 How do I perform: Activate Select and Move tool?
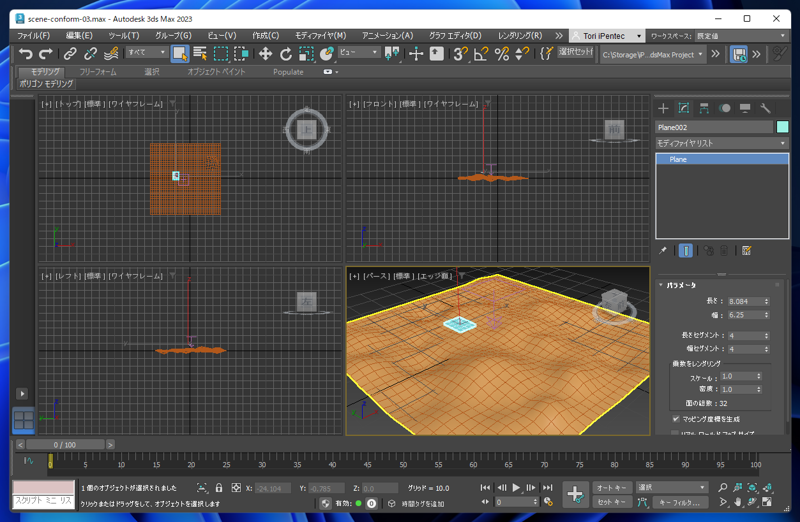point(265,54)
